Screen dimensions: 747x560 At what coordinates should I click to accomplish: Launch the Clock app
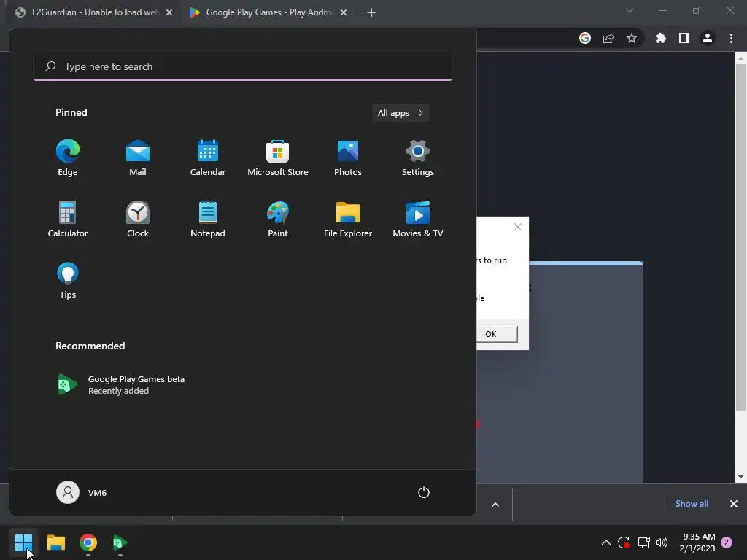click(x=138, y=219)
